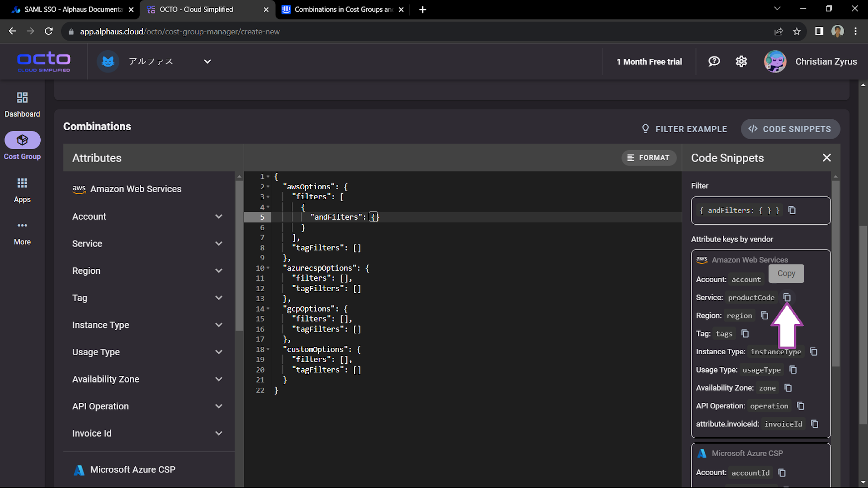
Task: Open the help chat icon
Action: 714,61
